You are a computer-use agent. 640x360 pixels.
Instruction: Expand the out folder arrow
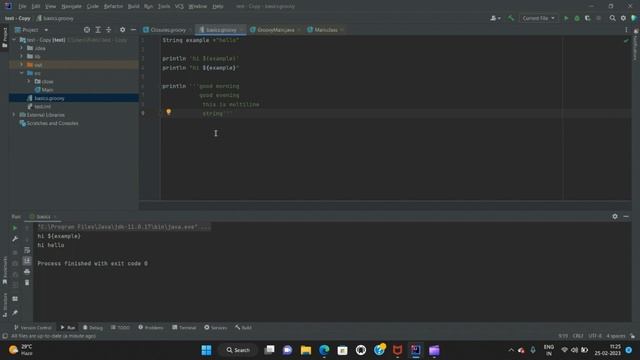click(22, 64)
